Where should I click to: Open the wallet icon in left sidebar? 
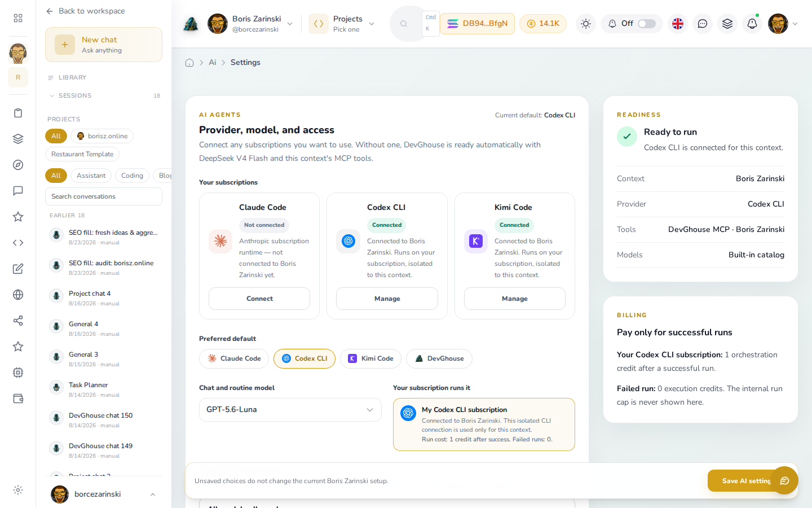click(x=18, y=398)
